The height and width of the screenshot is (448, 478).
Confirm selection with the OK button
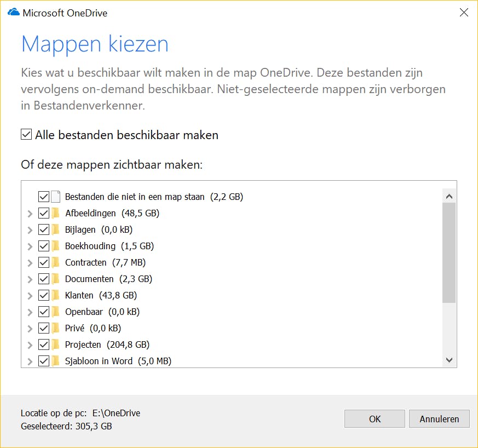375,419
